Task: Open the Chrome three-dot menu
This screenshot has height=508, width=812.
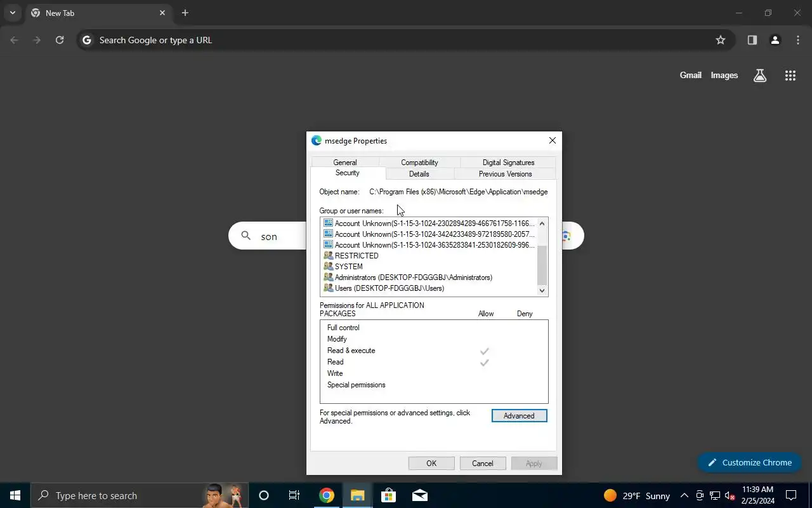Action: [x=798, y=40]
